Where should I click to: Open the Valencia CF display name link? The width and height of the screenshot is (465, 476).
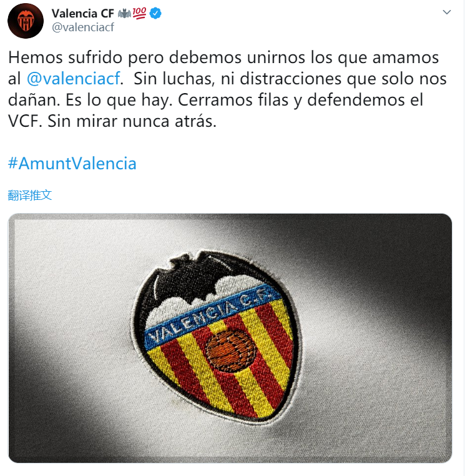click(83, 13)
